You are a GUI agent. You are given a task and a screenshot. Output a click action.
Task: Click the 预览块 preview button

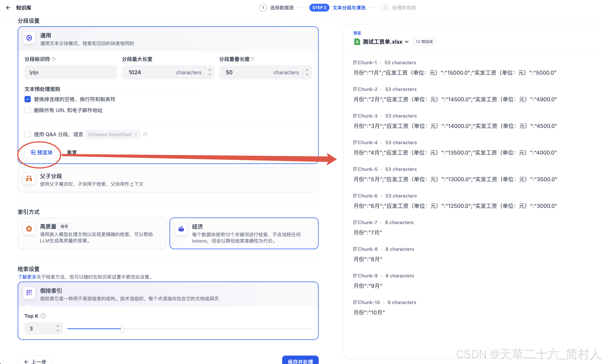coord(42,152)
